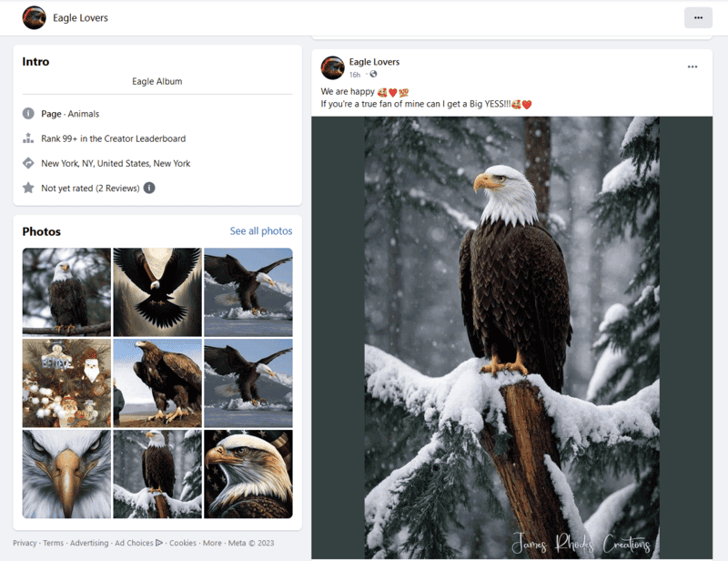This screenshot has height=561, width=728.
Task: Open See all photos link
Action: point(261,231)
